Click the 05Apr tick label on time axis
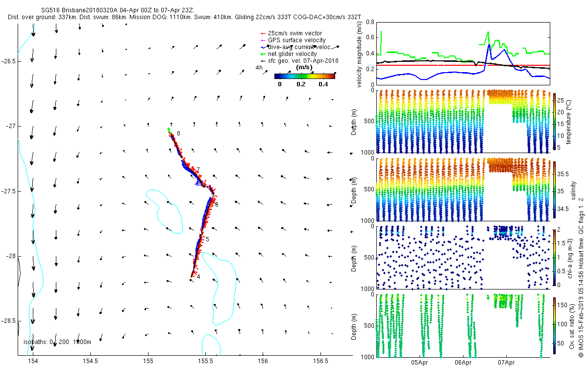This screenshot has width=588, height=368. pyautogui.click(x=420, y=363)
